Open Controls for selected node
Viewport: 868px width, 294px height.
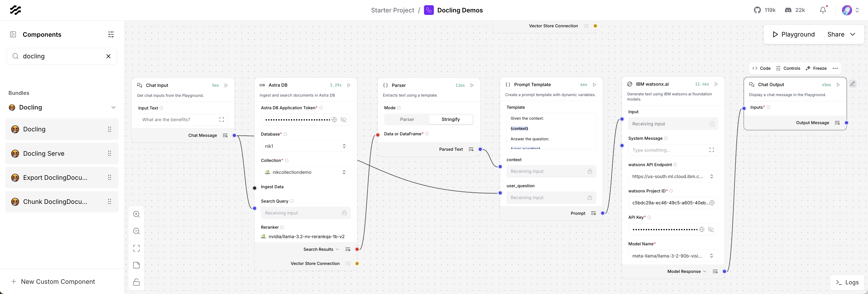pos(788,69)
